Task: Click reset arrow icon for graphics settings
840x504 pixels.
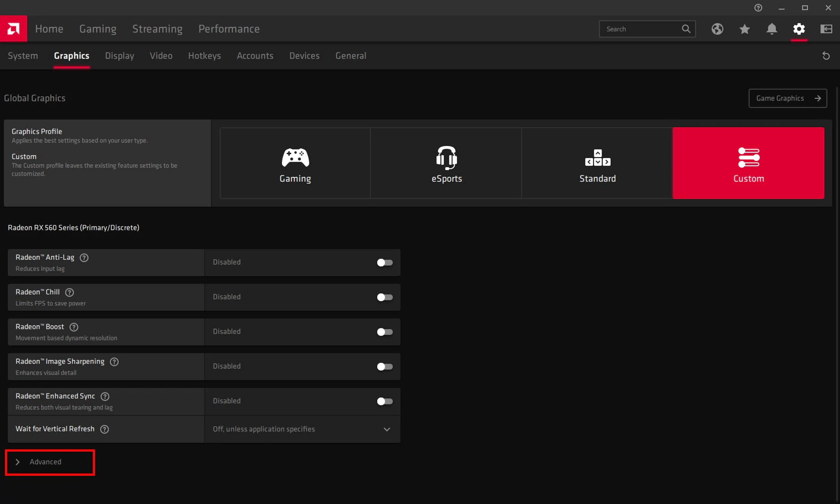Action: point(826,56)
